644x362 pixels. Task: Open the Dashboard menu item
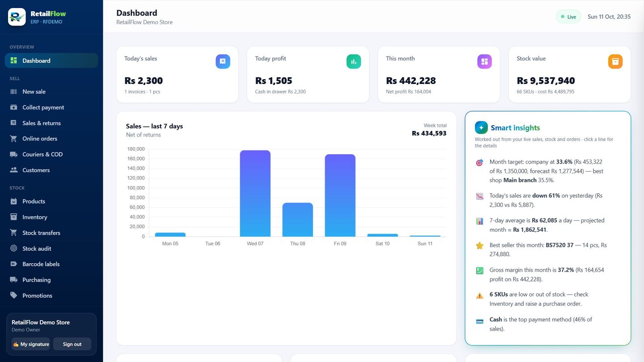[51, 61]
